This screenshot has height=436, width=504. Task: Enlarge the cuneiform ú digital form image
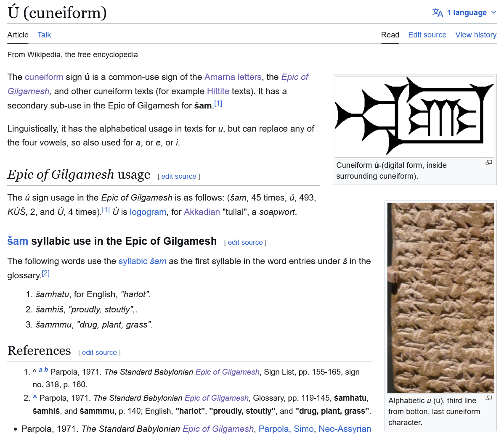pyautogui.click(x=488, y=162)
